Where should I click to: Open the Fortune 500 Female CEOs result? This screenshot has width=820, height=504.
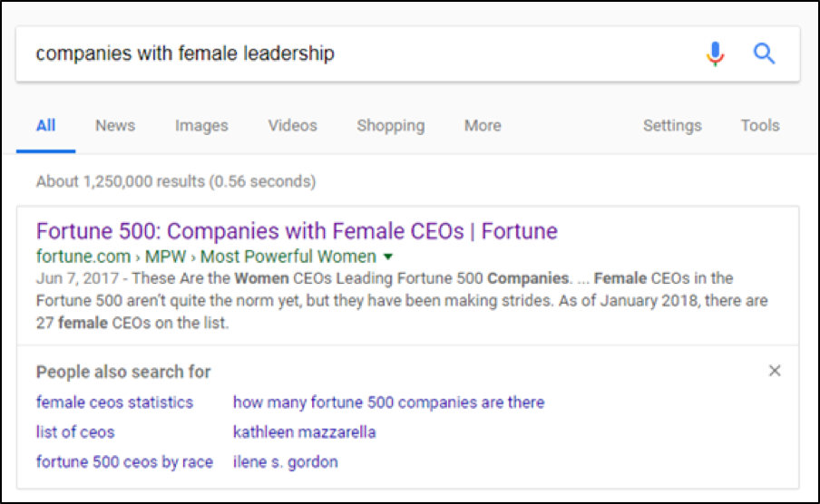(x=297, y=231)
